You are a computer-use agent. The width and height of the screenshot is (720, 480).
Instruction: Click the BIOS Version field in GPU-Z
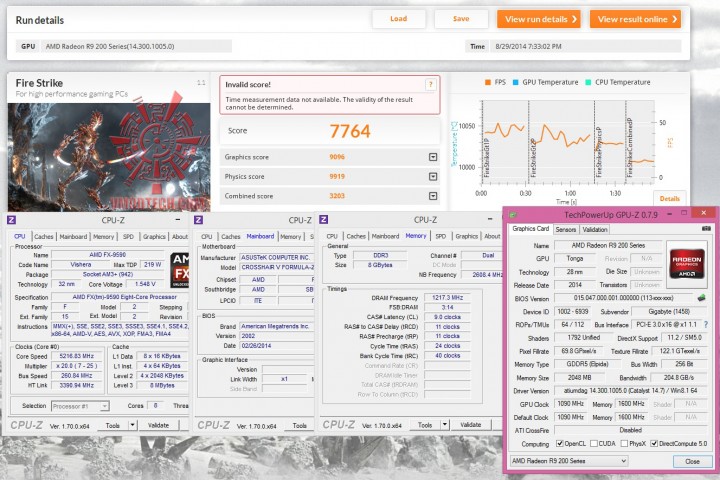624,298
